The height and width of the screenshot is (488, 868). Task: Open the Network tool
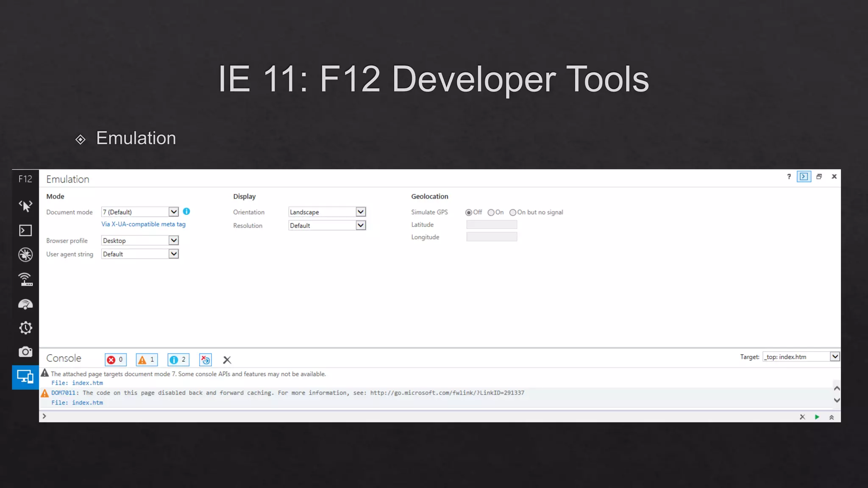(x=25, y=279)
